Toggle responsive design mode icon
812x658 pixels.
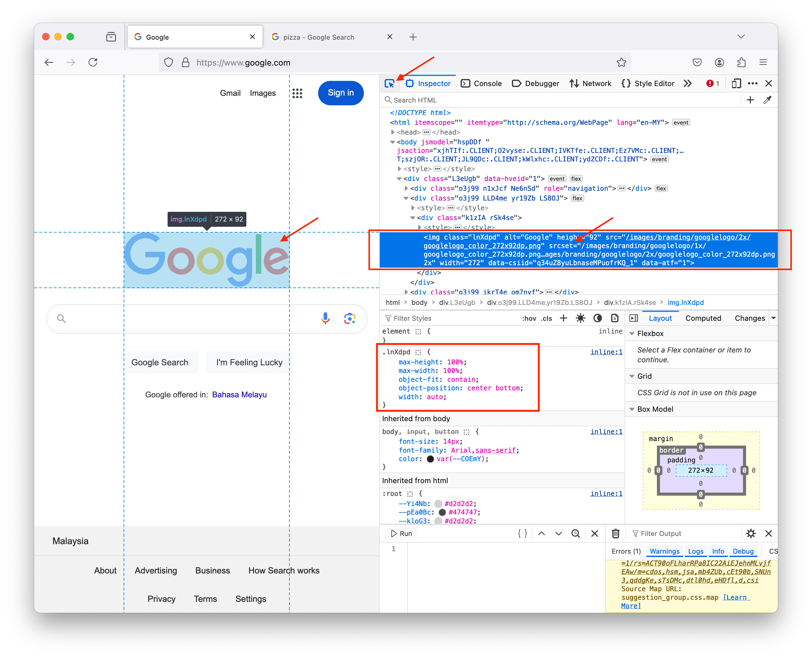click(x=736, y=83)
